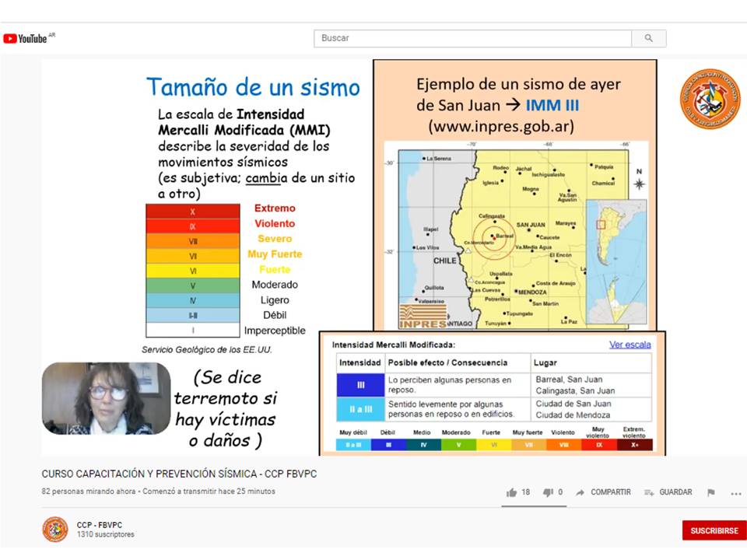Report the video with flag icon
This screenshot has height=560, width=747.
710,492
